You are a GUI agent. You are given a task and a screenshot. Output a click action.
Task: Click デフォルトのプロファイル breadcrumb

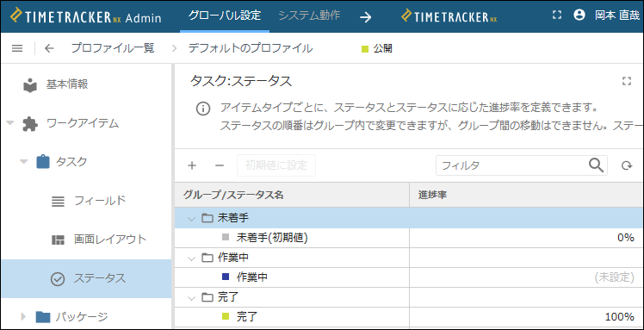251,48
